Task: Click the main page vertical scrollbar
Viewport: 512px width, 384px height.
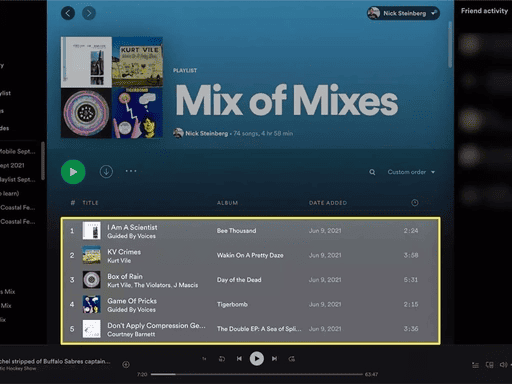Action: point(450,44)
